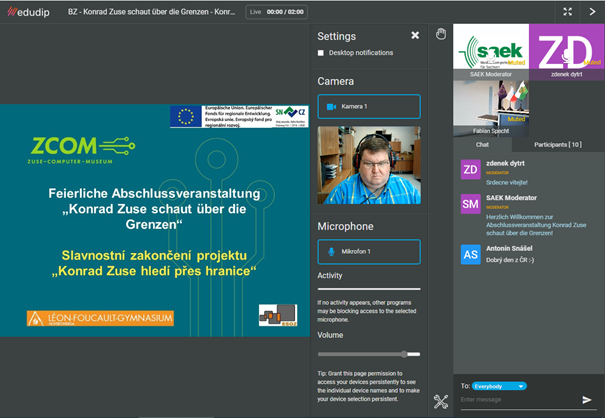Click the edudip logo
The height and width of the screenshot is (418, 605).
tap(29, 12)
